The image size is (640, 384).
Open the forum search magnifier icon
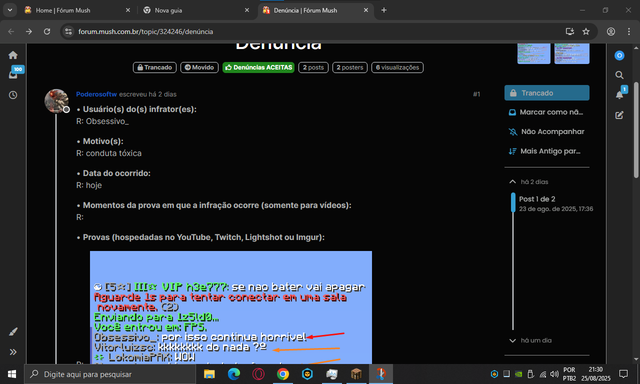click(x=619, y=75)
